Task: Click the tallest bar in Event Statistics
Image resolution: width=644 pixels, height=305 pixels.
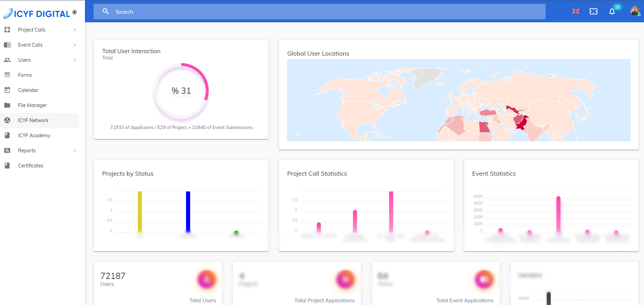Action: tap(558, 214)
